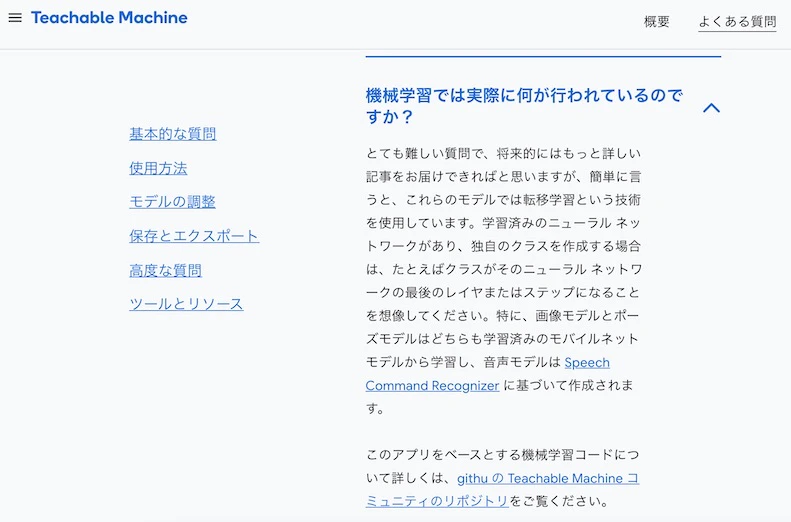Click the paragraph starting とても難しい質問で

point(503,280)
